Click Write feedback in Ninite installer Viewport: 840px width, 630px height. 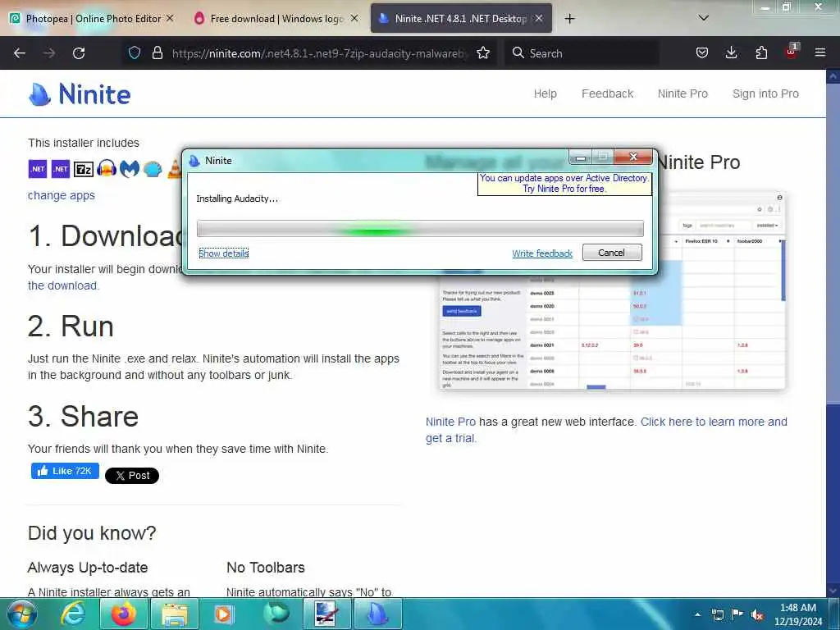542,253
